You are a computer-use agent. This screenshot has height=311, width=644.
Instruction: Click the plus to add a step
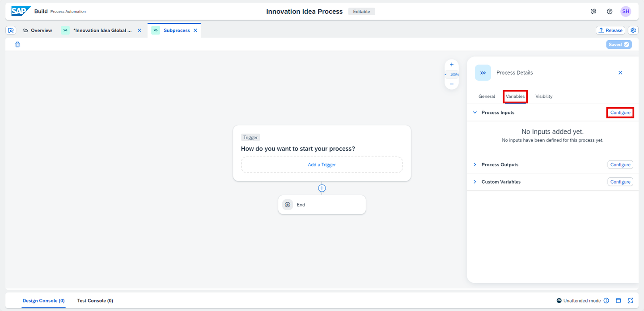click(x=322, y=188)
